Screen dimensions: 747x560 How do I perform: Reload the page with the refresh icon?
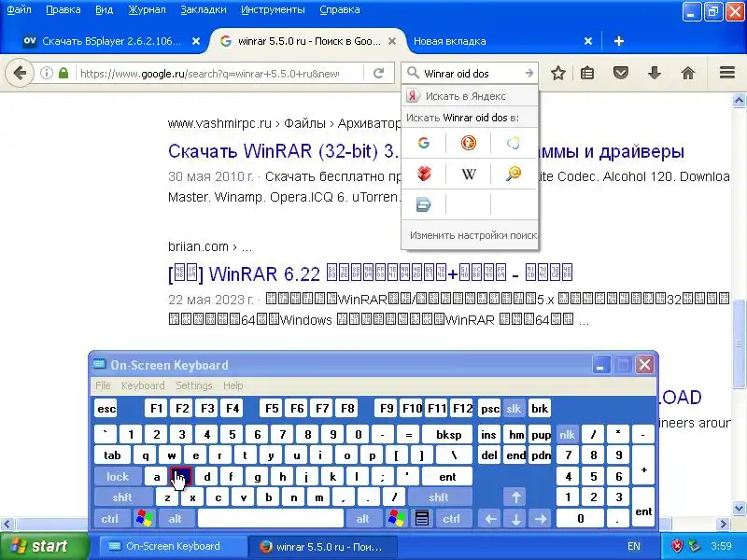[379, 73]
